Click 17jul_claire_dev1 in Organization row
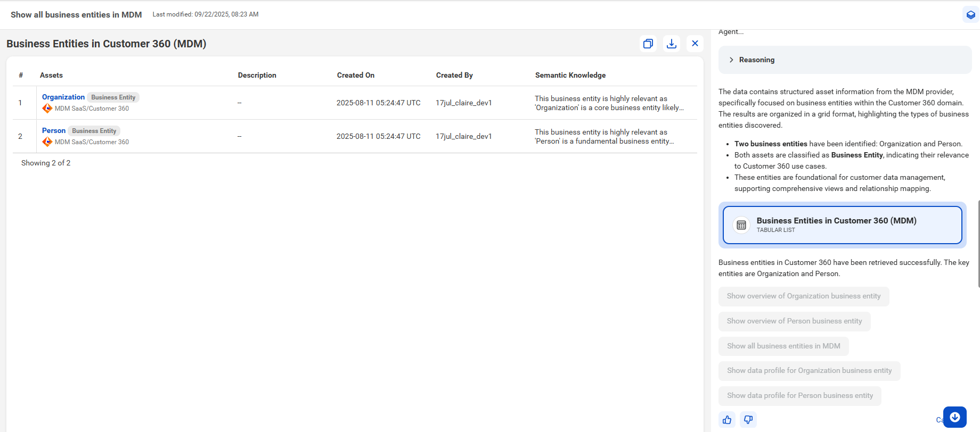This screenshot has width=980, height=432. tap(464, 103)
